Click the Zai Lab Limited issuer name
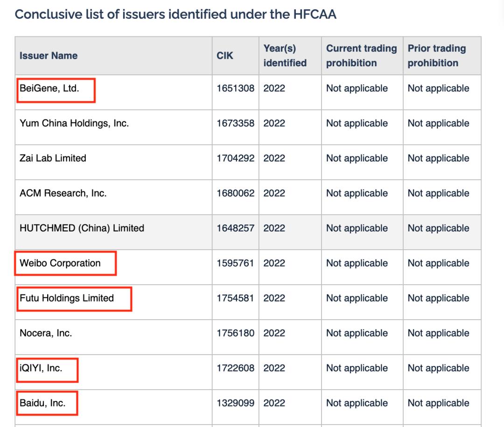Screen dimensions: 504x427 tap(53, 158)
